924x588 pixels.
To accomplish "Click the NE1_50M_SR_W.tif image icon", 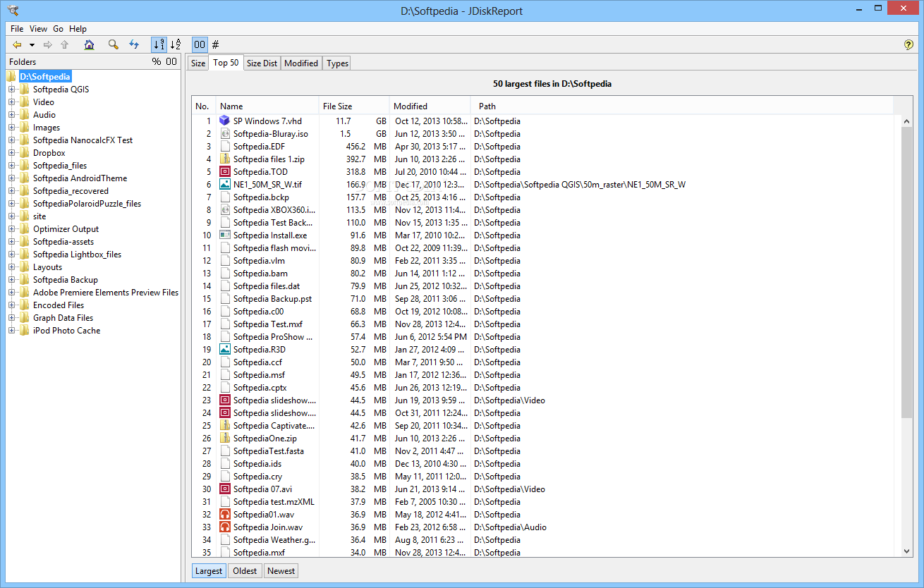I will click(225, 185).
